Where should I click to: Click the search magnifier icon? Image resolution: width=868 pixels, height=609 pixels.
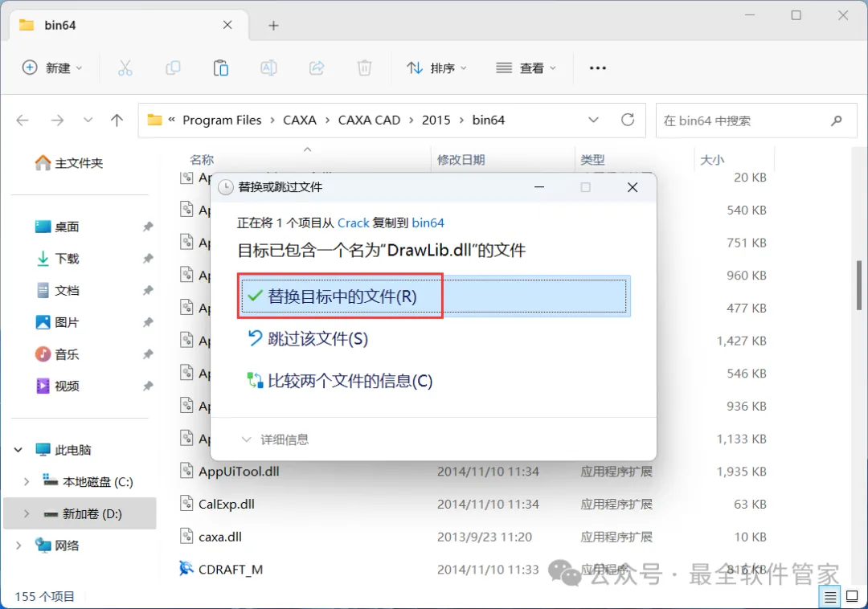837,120
